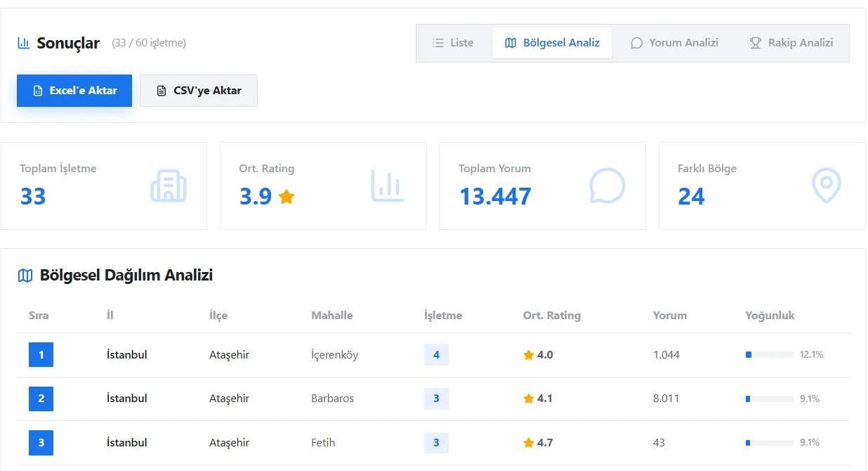Click the star icon in Barbaros row
The width and height of the screenshot is (868, 471).
[x=529, y=399]
